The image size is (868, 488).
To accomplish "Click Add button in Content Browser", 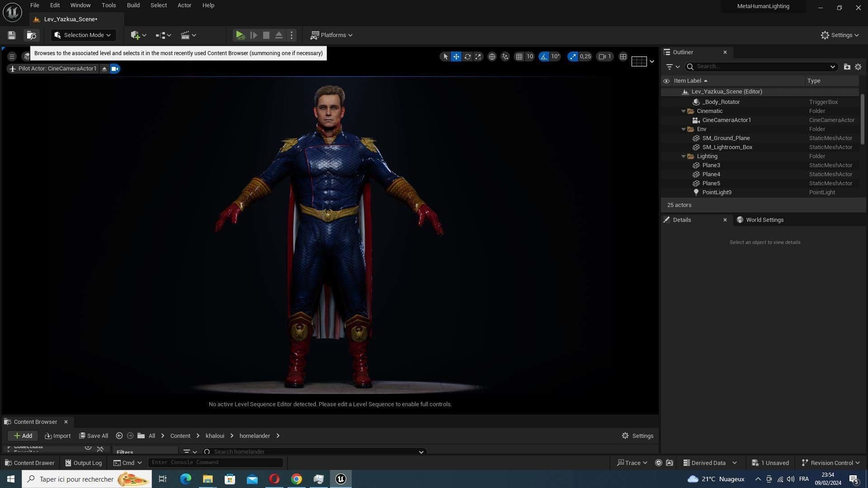I will coord(23,436).
